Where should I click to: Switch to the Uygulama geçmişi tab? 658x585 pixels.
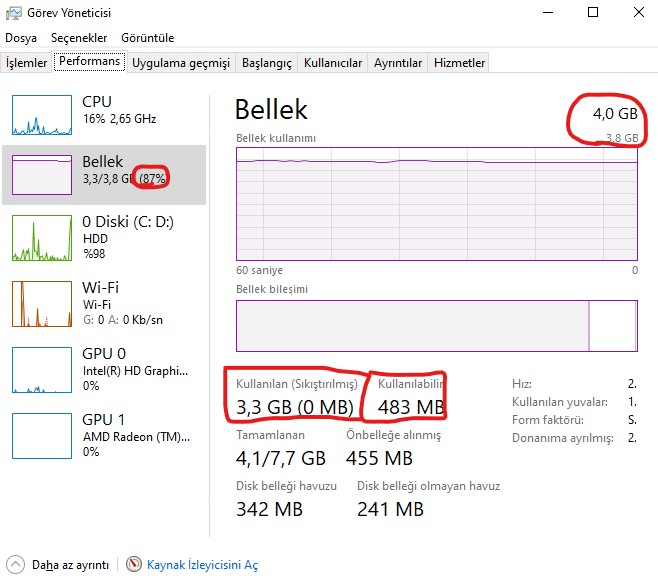[181, 63]
